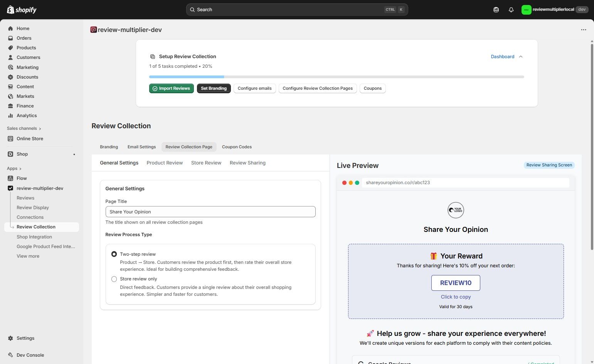594x364 pixels.
Task: Collapse the Setup Review Collection panel via its chevron
Action: click(x=521, y=56)
